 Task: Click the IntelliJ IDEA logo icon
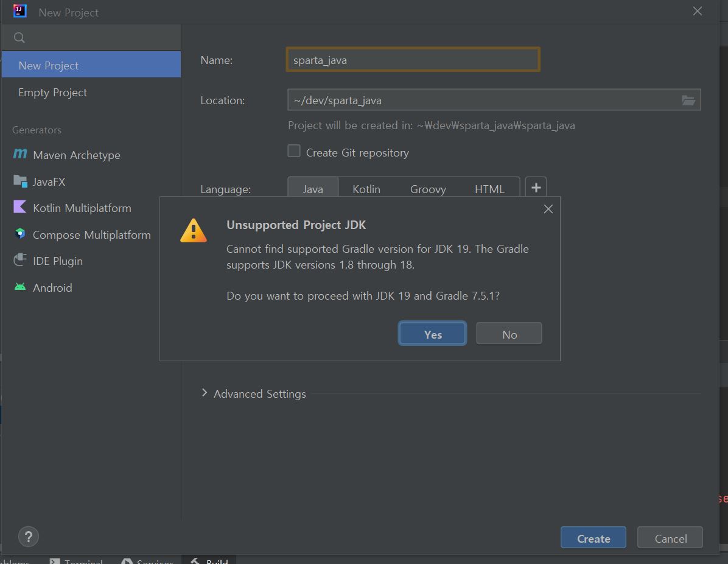(x=20, y=11)
